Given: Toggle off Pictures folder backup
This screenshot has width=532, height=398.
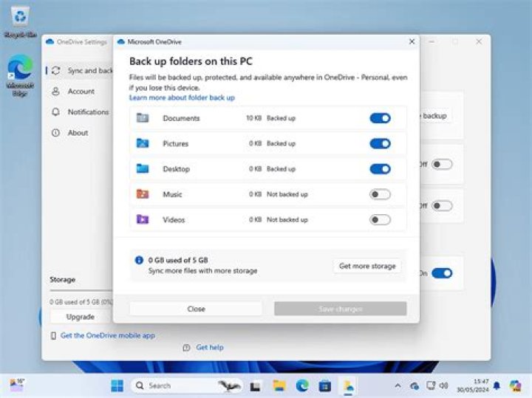Looking at the screenshot, I should point(380,144).
